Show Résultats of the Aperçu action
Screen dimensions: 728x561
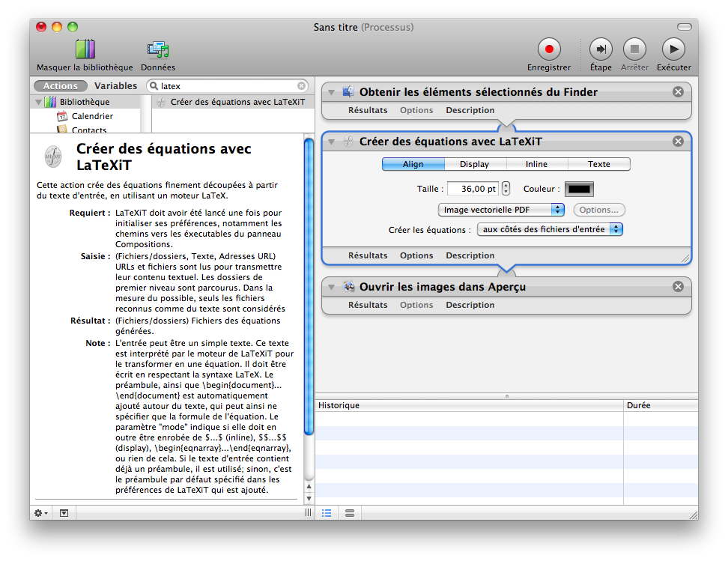click(368, 305)
